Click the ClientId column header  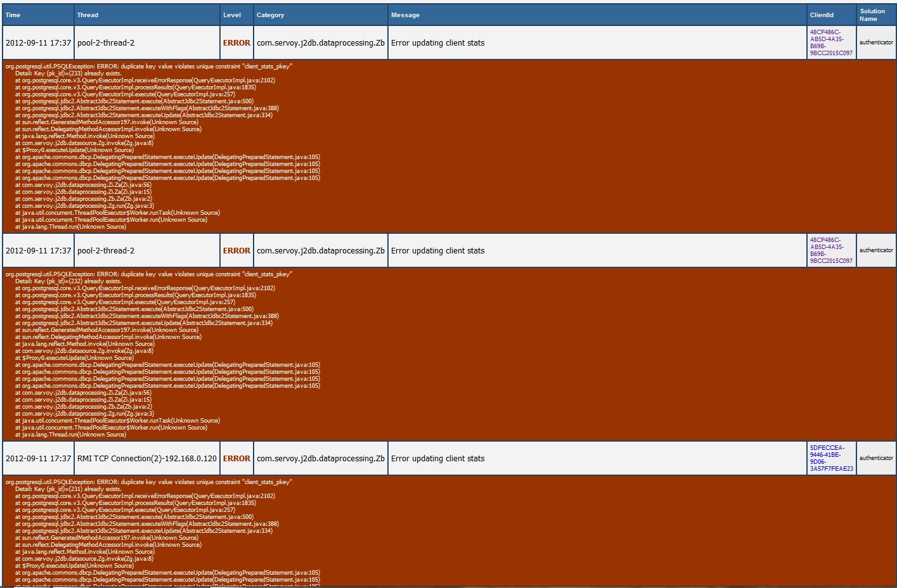point(832,15)
